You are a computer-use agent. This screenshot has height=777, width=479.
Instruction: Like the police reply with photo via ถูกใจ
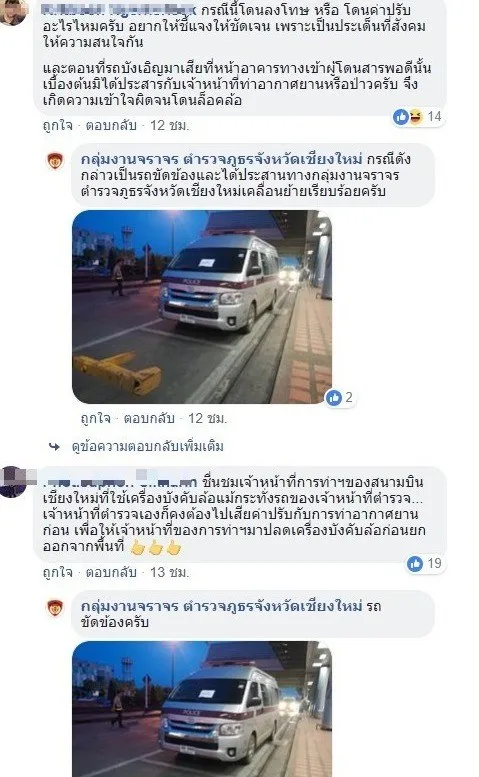click(96, 419)
